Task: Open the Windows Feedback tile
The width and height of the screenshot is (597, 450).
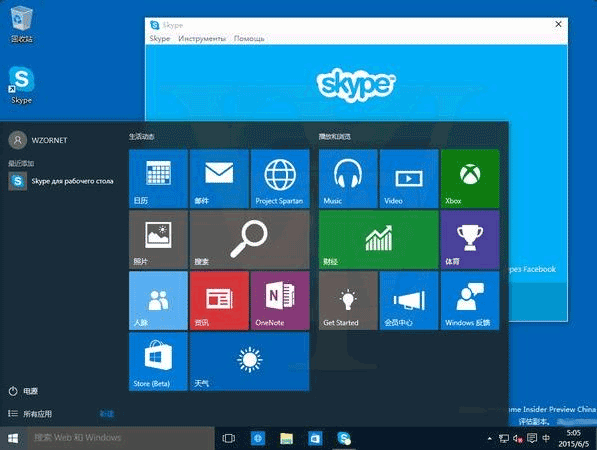Action: pyautogui.click(x=470, y=301)
